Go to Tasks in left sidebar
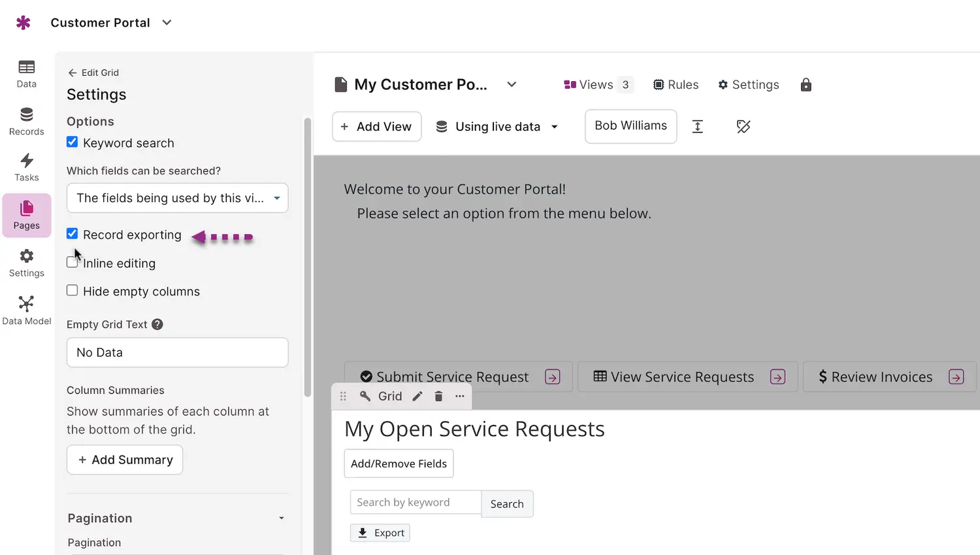980x555 pixels. pyautogui.click(x=26, y=167)
